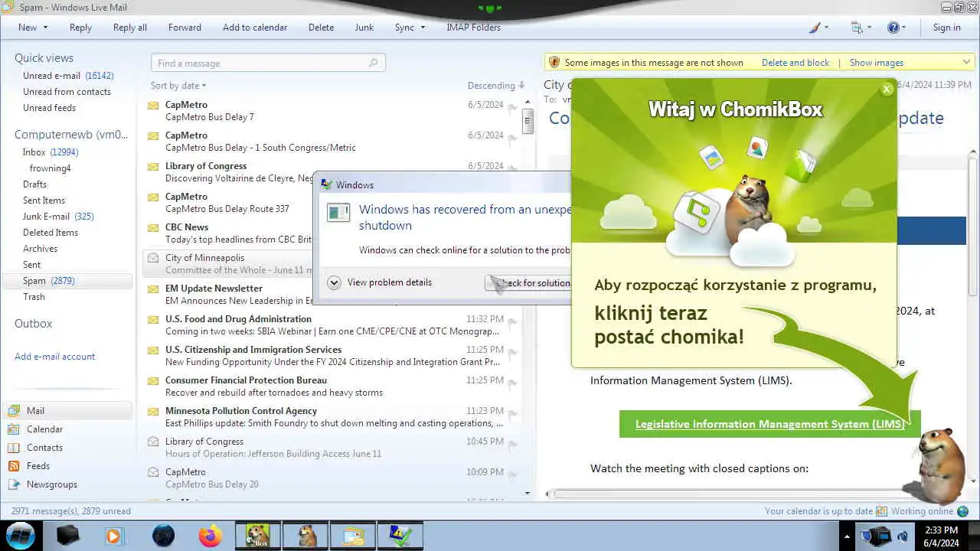Click the Add e-mail account link
The image size is (980, 551).
coord(55,357)
